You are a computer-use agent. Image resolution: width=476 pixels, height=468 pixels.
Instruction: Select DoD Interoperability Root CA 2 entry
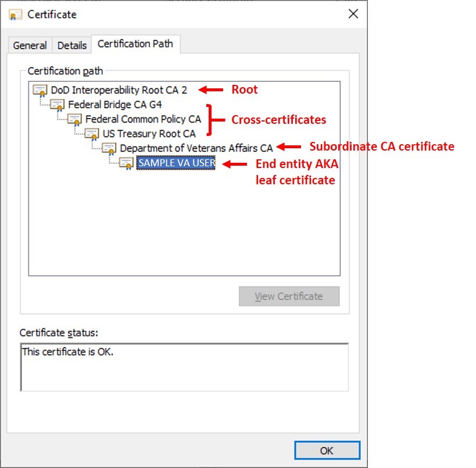pyautogui.click(x=119, y=90)
